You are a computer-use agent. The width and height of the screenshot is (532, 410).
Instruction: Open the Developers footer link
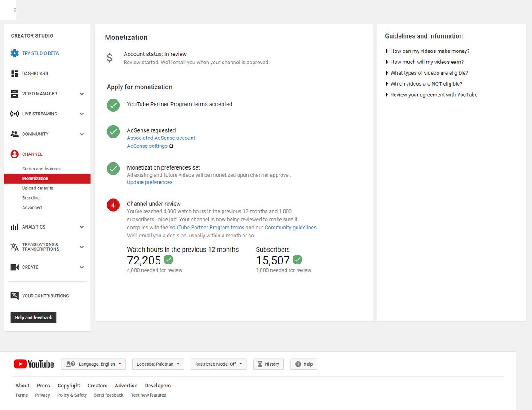(x=158, y=386)
